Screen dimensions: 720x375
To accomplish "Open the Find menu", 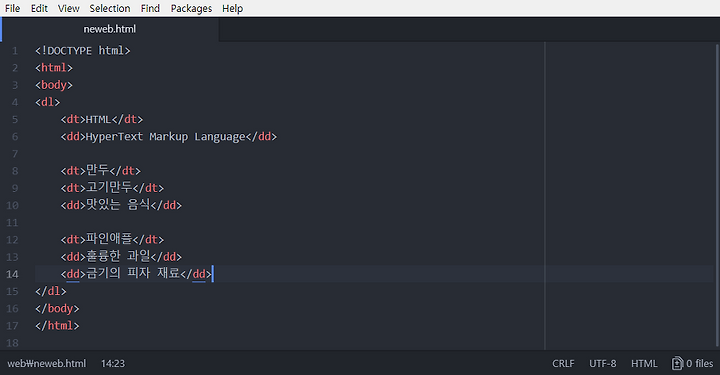I will tap(150, 8).
